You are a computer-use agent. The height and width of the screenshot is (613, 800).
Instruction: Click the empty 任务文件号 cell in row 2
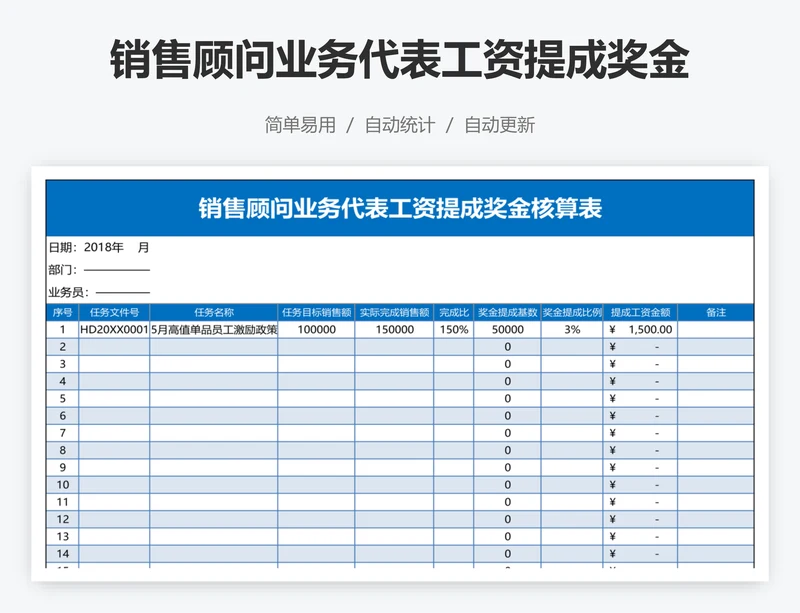coord(114,347)
